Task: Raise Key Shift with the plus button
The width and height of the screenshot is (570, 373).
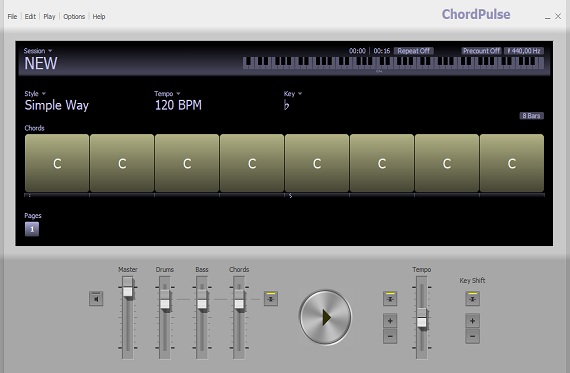Action: [473, 321]
